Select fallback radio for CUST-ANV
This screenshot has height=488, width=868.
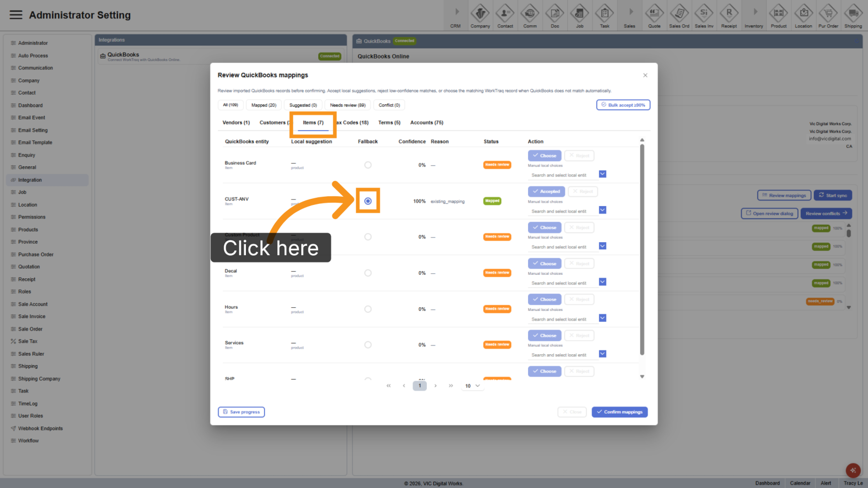coord(368,201)
